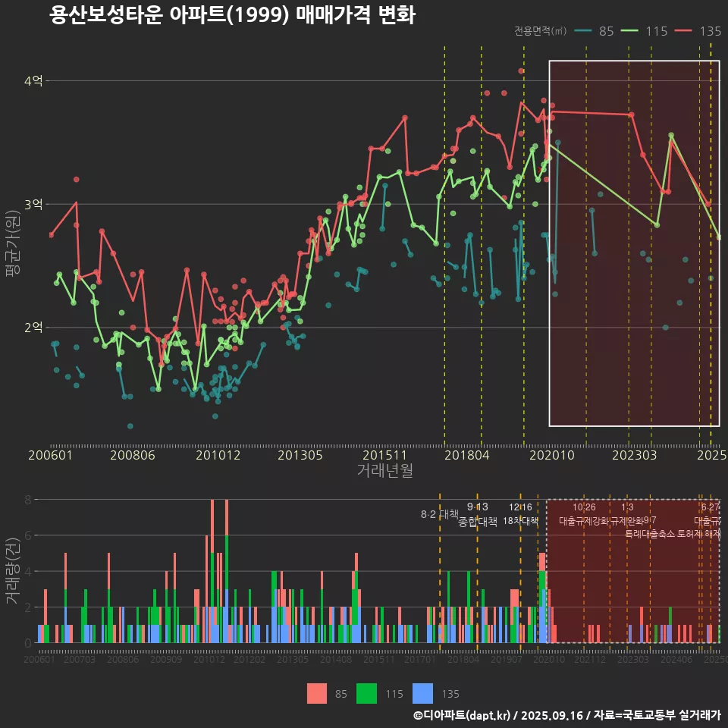Click the 2억 y-axis label

tap(34, 328)
